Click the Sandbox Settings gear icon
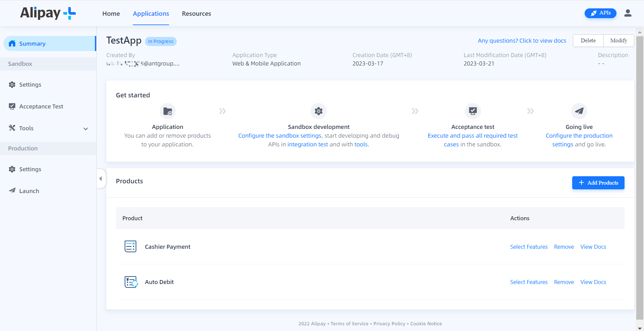This screenshot has height=331, width=644. pos(12,85)
